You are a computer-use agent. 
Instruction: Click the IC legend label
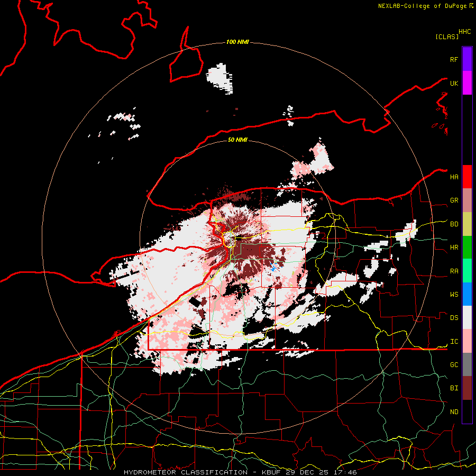(x=454, y=342)
